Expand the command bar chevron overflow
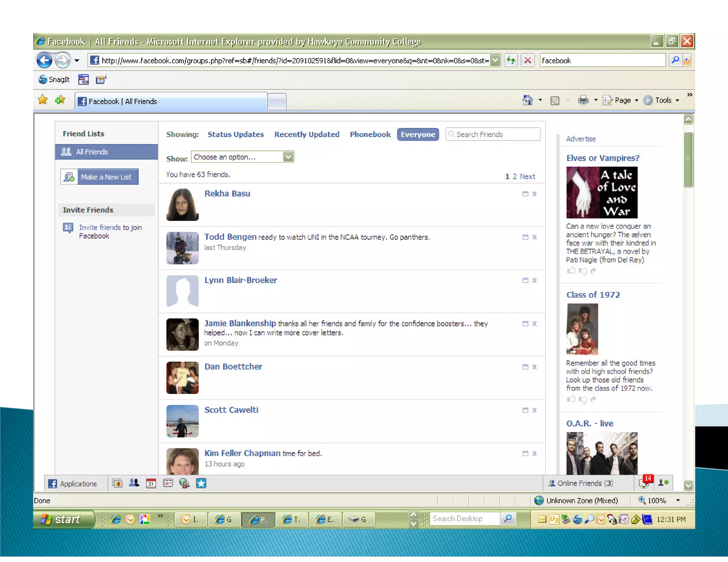728x562 pixels. pyautogui.click(x=690, y=95)
